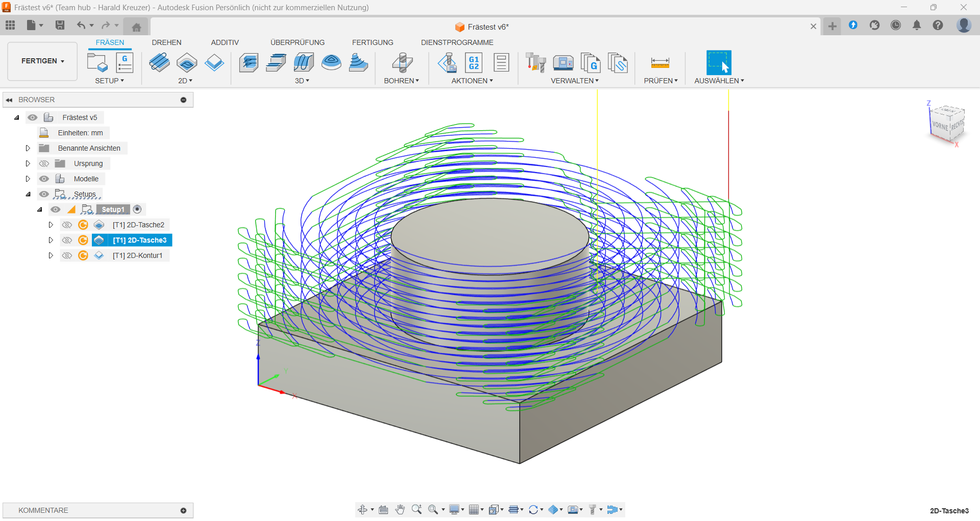Collapse the Setup1 tree node
Image resolution: width=980 pixels, height=521 pixels.
[x=39, y=209]
